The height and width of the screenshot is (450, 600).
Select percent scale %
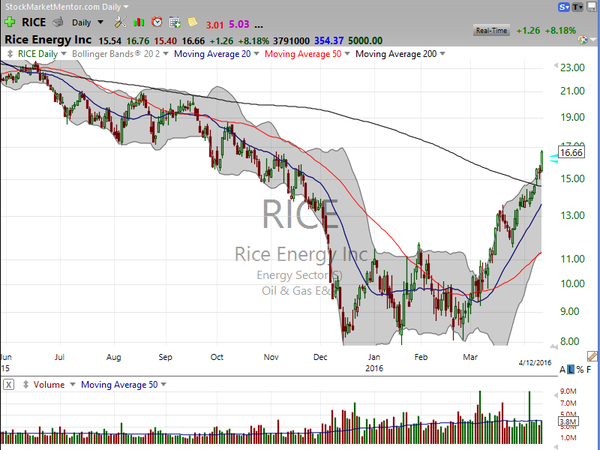580,370
